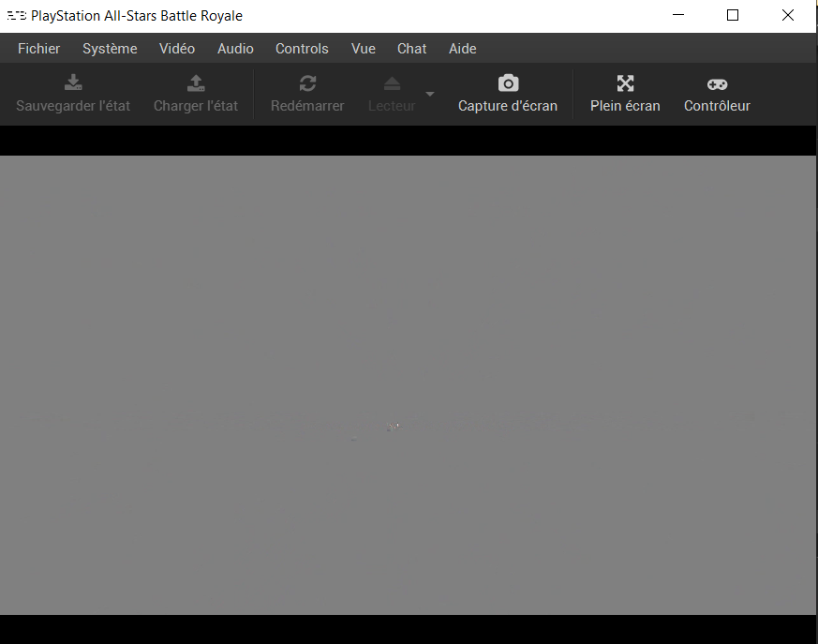Screen dimensions: 818x644
Task: Open the Audio menu
Action: tap(235, 49)
